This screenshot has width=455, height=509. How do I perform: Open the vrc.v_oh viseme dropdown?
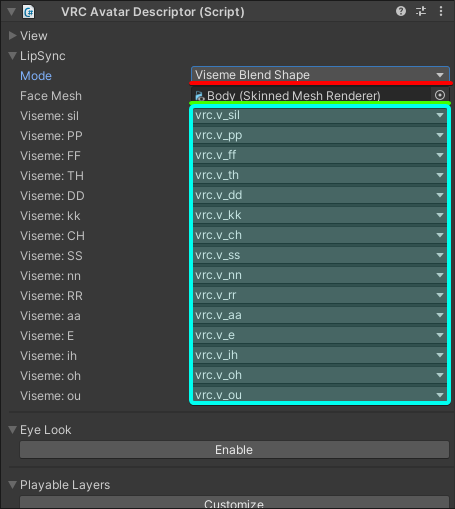coord(320,375)
